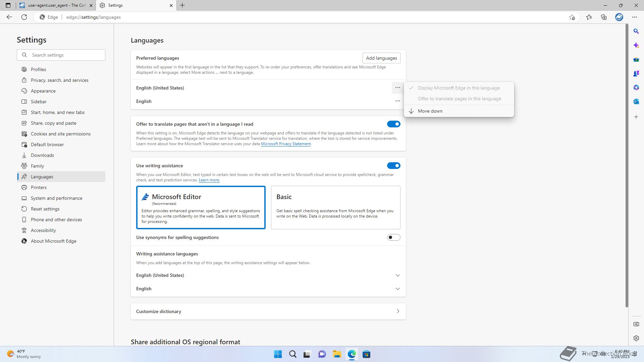The height and width of the screenshot is (362, 644).
Task: Open the Games icon in the sidebar
Action: 636,73
